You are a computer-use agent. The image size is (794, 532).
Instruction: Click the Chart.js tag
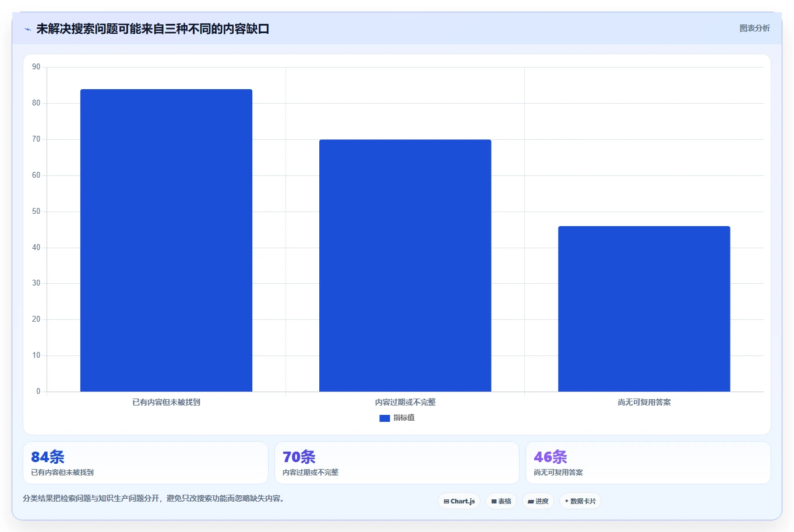[x=459, y=501]
